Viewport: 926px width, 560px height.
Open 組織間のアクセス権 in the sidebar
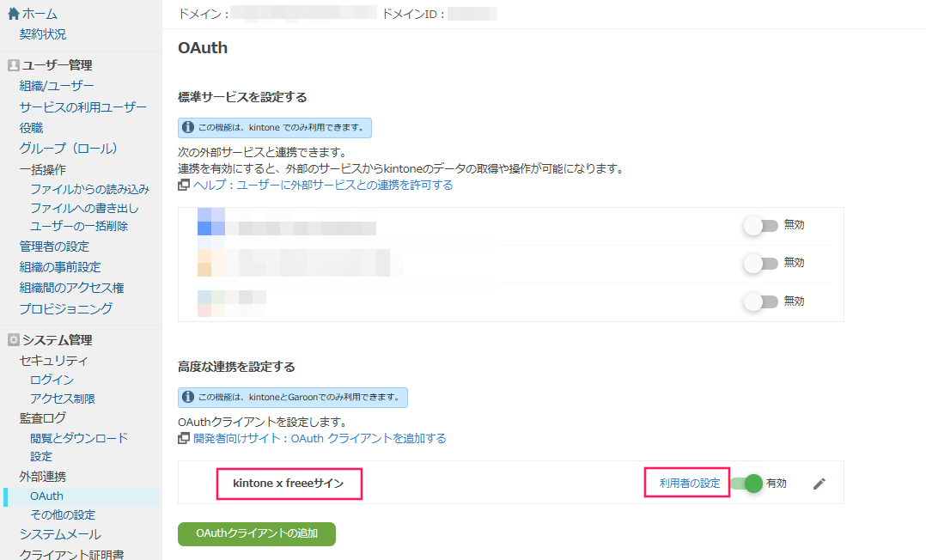click(71, 288)
